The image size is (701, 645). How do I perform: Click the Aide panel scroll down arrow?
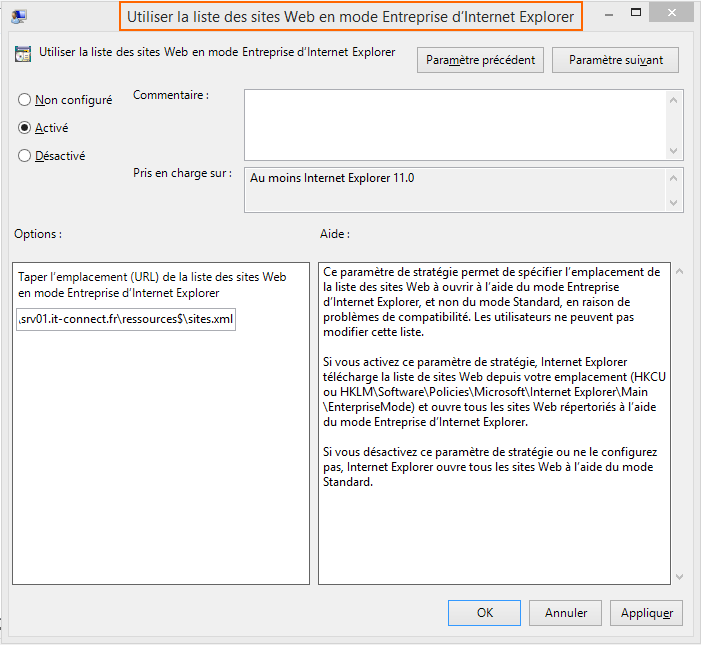point(680,575)
